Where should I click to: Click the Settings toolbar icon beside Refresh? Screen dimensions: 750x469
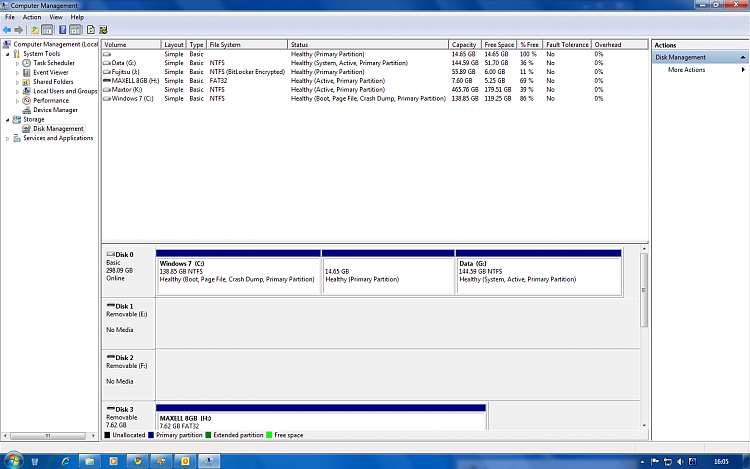103,30
